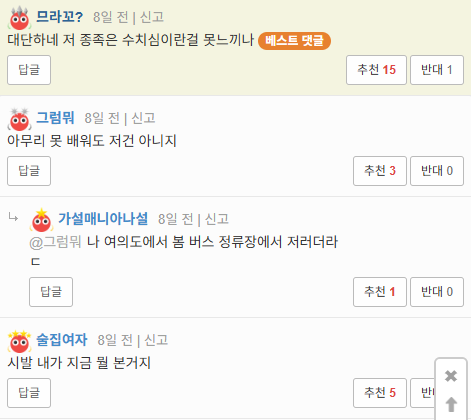Viewport: 471px width, 420px height.
Task: Open the @그럼뭐 mention link
Action: coord(55,242)
